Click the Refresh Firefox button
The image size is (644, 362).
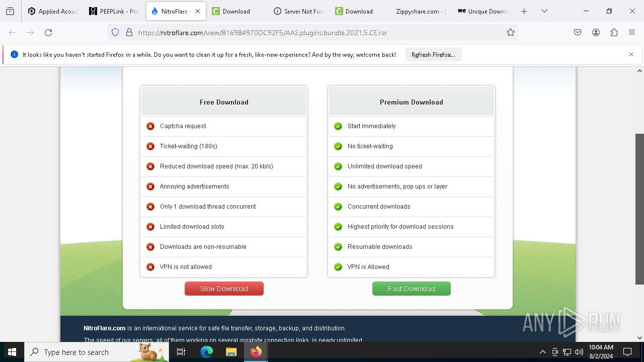pos(433,55)
